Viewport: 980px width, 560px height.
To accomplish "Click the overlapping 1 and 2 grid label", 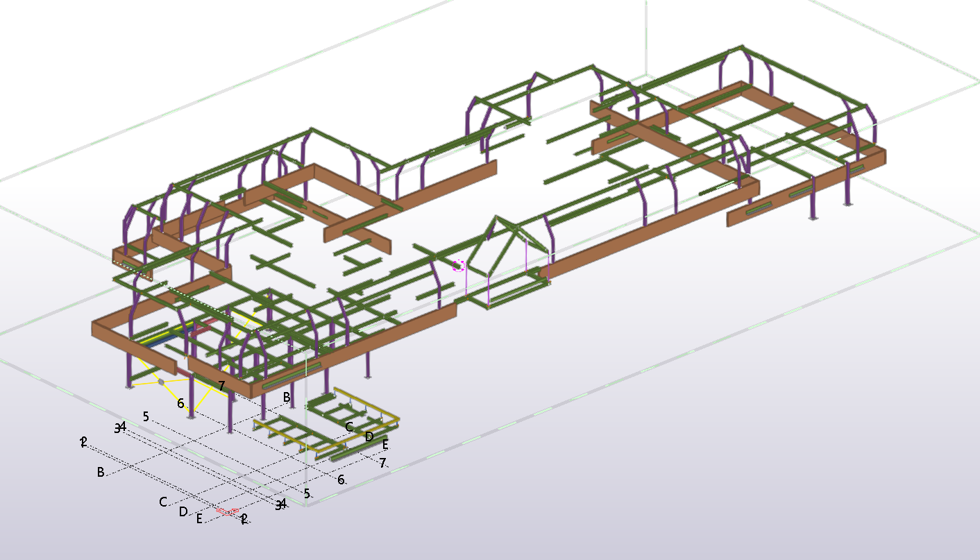I will 83,441.
